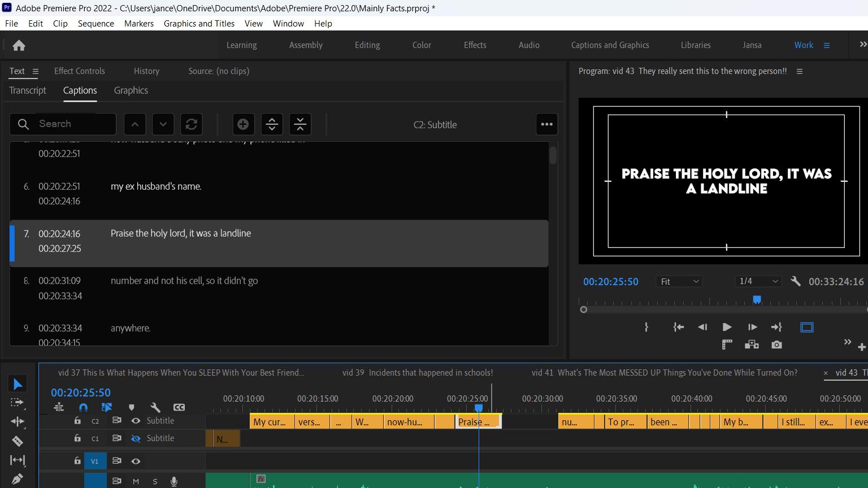Switch to the Transcript tab
The width and height of the screenshot is (868, 488).
point(28,90)
